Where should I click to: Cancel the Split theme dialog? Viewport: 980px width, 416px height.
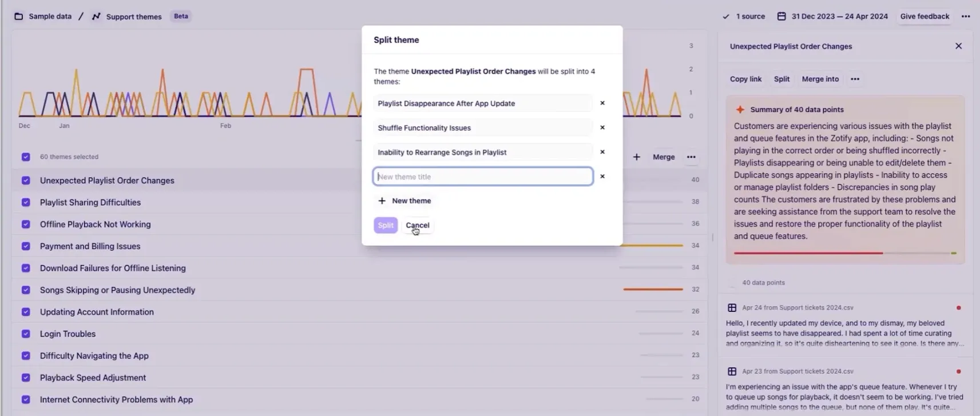[417, 225]
